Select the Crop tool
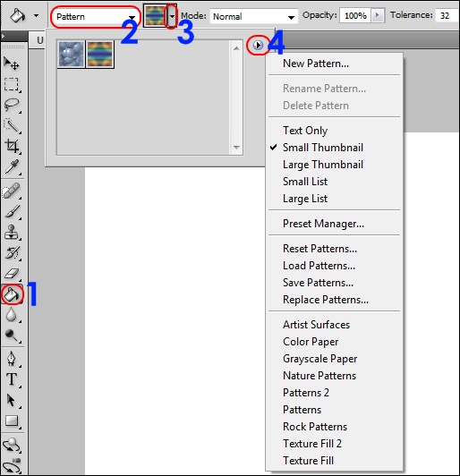The width and height of the screenshot is (460, 476). click(x=12, y=146)
